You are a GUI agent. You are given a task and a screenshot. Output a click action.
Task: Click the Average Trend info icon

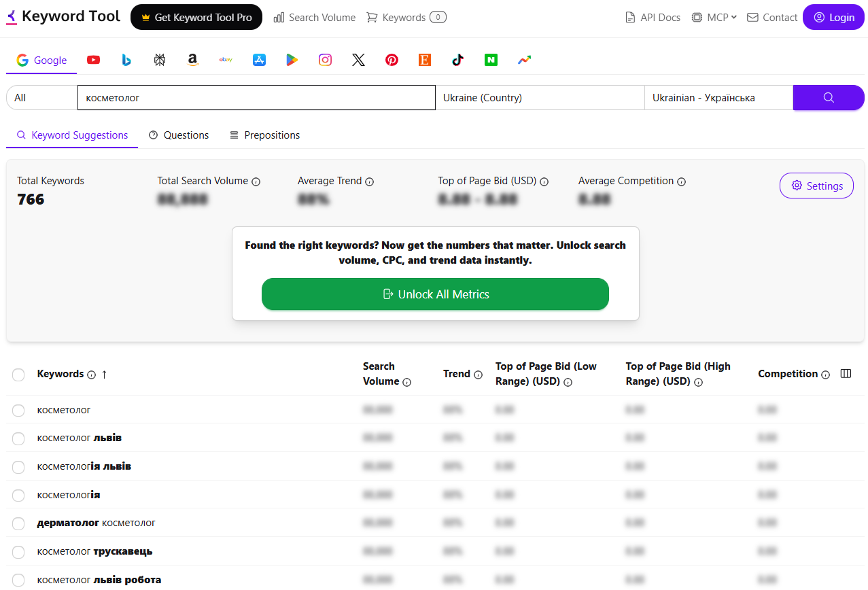coord(370,181)
